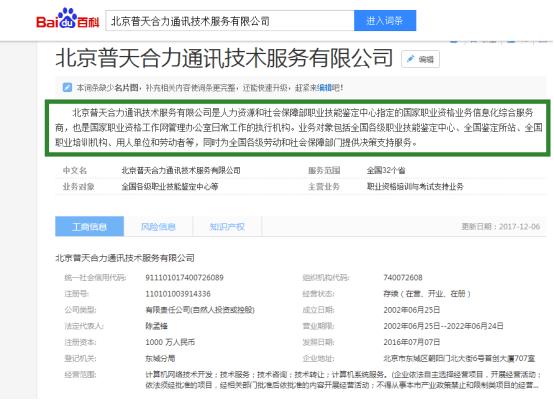Click the 成立日期 value 2002年06月25日
Viewport: 554px width, 400px height.
pyautogui.click(x=412, y=310)
